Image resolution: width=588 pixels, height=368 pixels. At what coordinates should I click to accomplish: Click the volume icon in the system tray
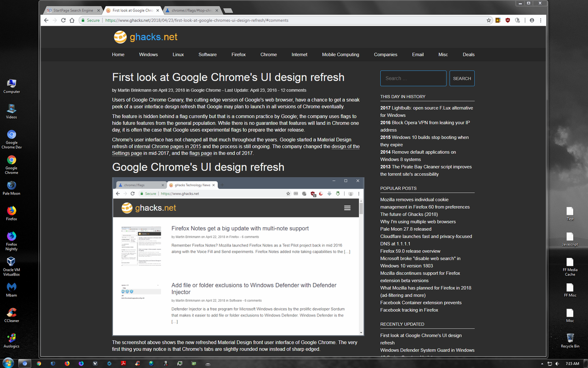tap(557, 363)
